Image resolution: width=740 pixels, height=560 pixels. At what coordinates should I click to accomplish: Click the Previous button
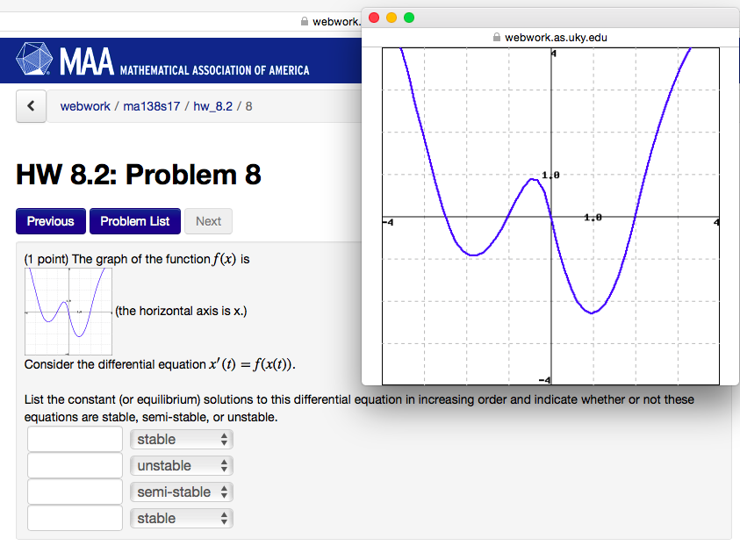click(50, 221)
